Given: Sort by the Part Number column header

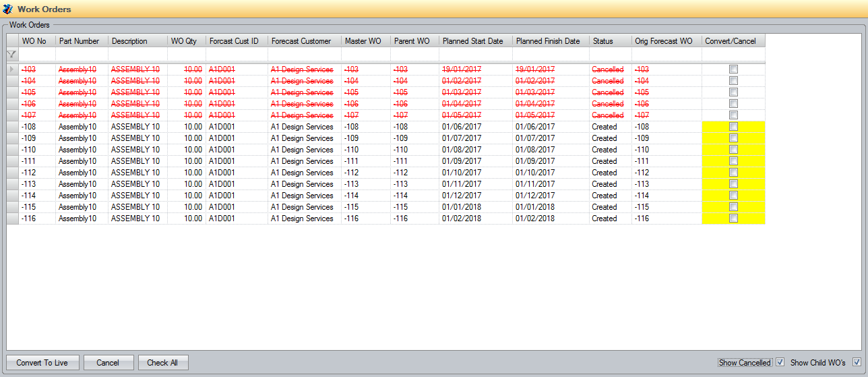Looking at the screenshot, I should (x=82, y=41).
